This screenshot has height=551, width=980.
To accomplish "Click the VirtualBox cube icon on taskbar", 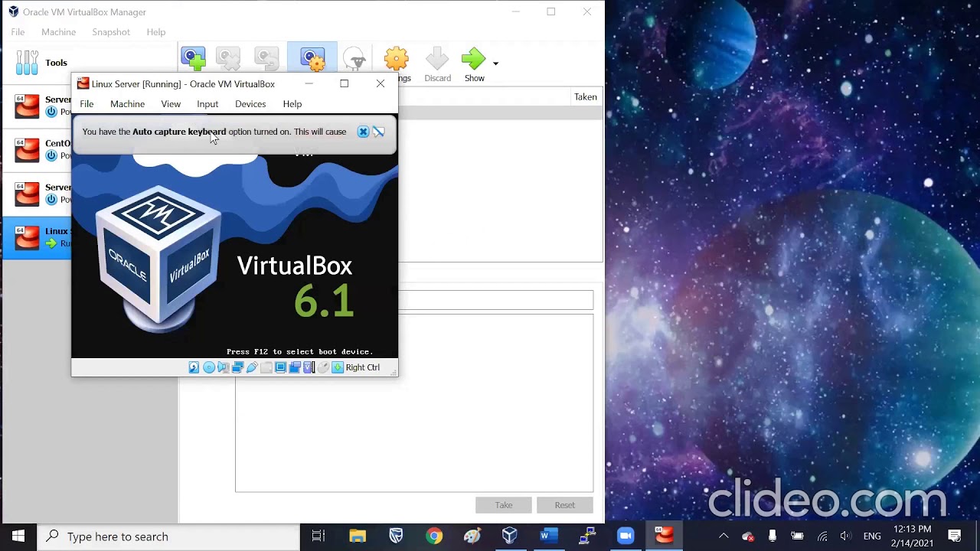I will click(510, 536).
